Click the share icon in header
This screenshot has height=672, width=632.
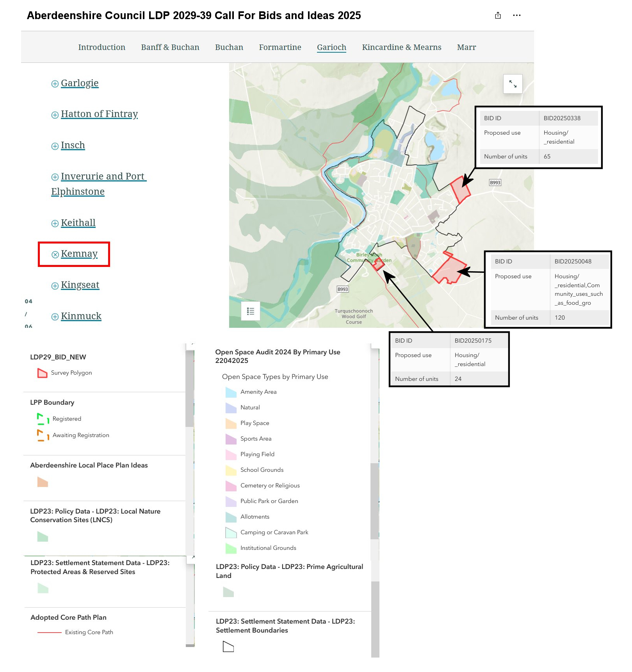click(498, 16)
